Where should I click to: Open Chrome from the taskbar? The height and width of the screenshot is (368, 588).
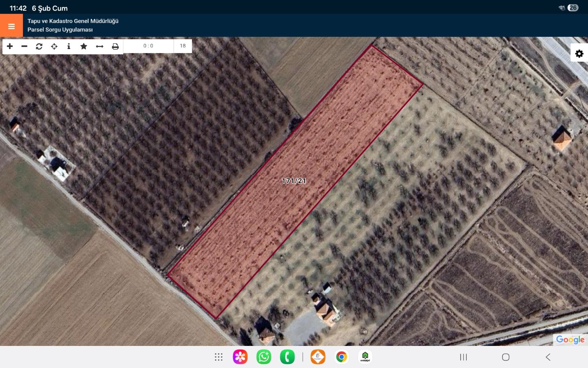341,357
